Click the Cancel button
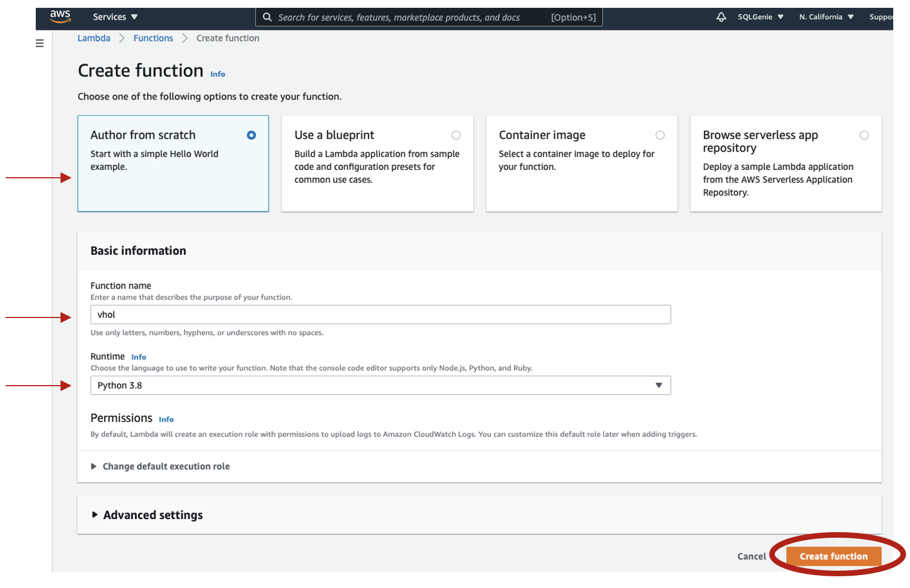Viewport: 910px width, 588px height. tap(751, 557)
